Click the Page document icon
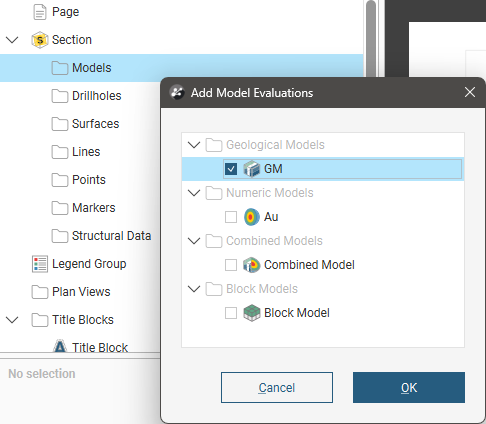The height and width of the screenshot is (424, 486). (x=40, y=12)
